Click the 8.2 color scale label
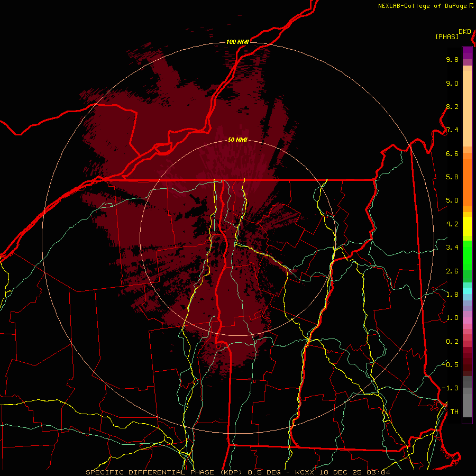This screenshot has width=476, height=476. [x=452, y=106]
